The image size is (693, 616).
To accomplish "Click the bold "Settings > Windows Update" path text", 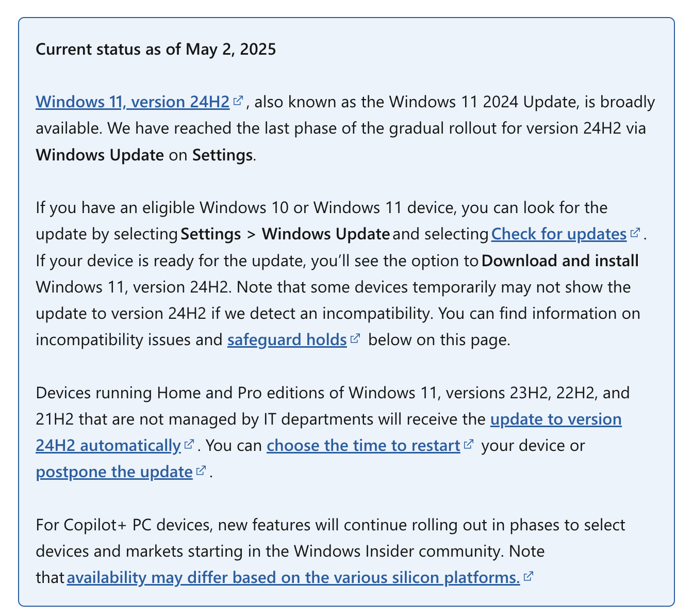I will 285,234.
